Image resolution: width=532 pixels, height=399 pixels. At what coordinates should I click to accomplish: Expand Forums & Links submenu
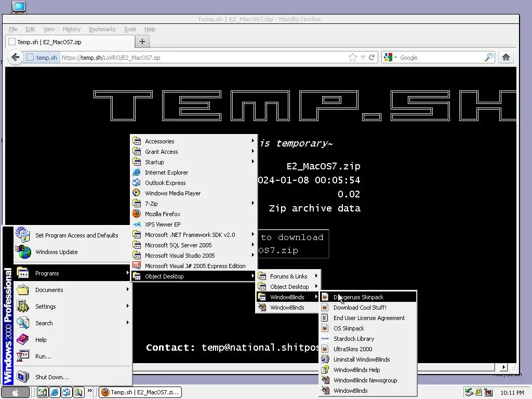pos(287,276)
